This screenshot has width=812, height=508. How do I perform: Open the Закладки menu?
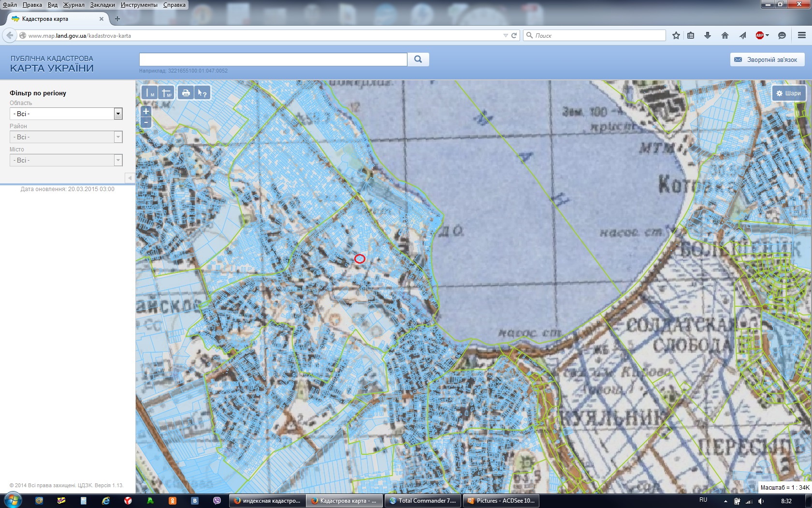click(x=102, y=5)
